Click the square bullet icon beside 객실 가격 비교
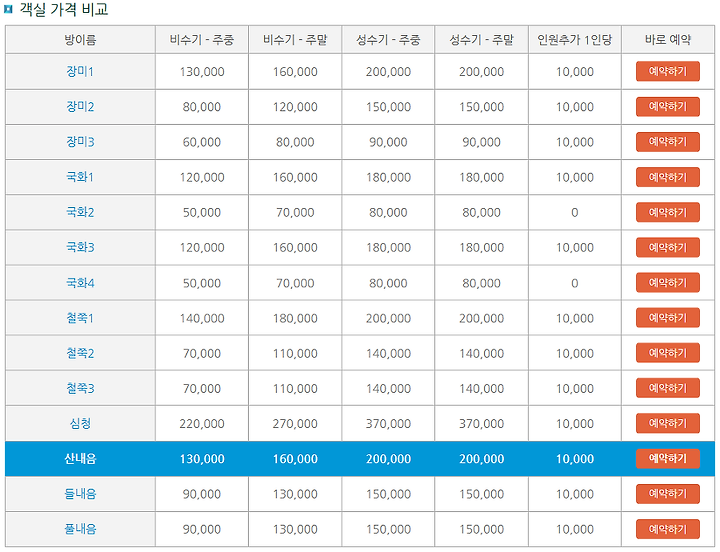The height and width of the screenshot is (552, 720). (8, 9)
